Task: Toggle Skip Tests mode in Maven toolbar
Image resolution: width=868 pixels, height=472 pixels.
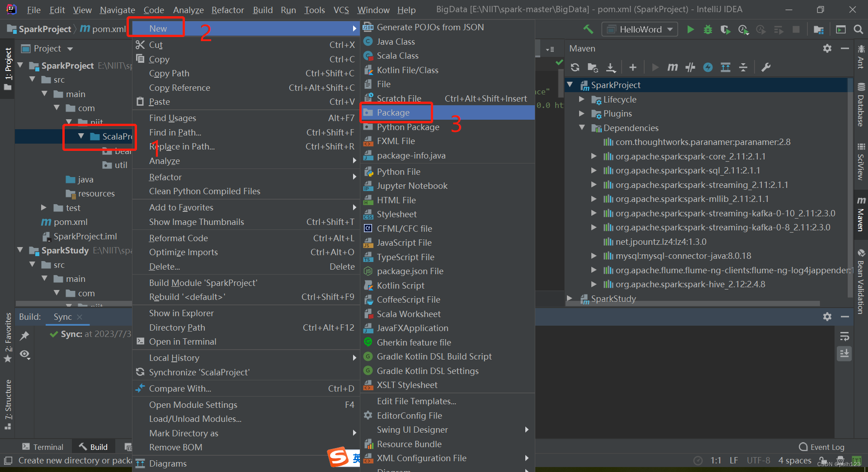Action: pyautogui.click(x=708, y=67)
